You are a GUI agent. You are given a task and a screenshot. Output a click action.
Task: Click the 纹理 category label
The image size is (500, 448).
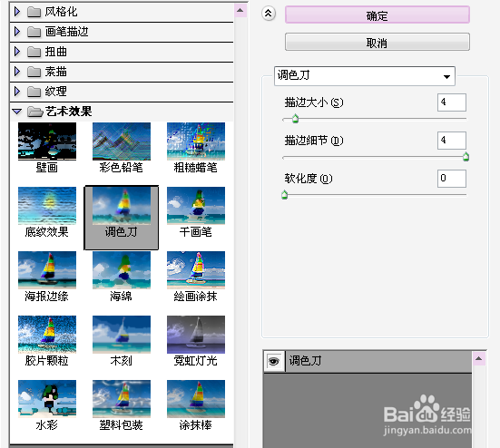(55, 92)
